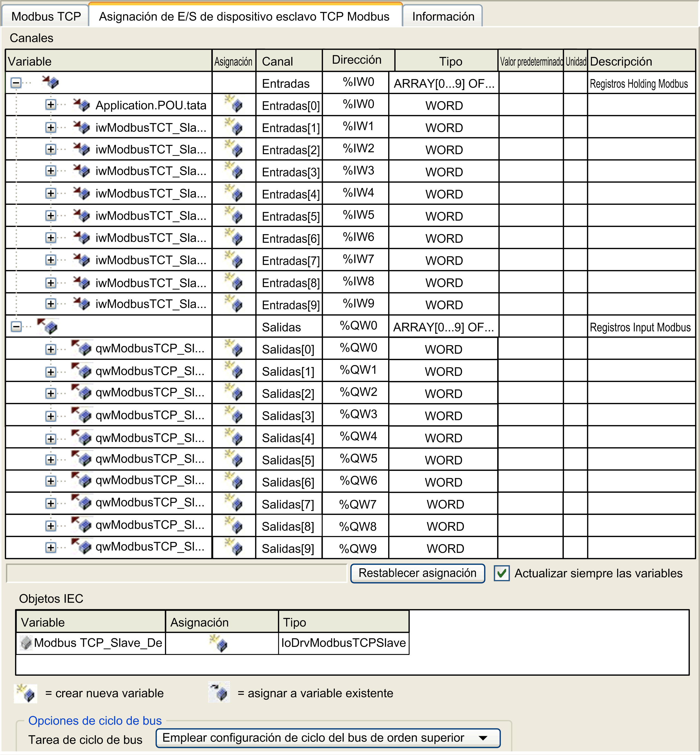
Task: Expand the Entradas[9] variable row
Action: click(50, 304)
